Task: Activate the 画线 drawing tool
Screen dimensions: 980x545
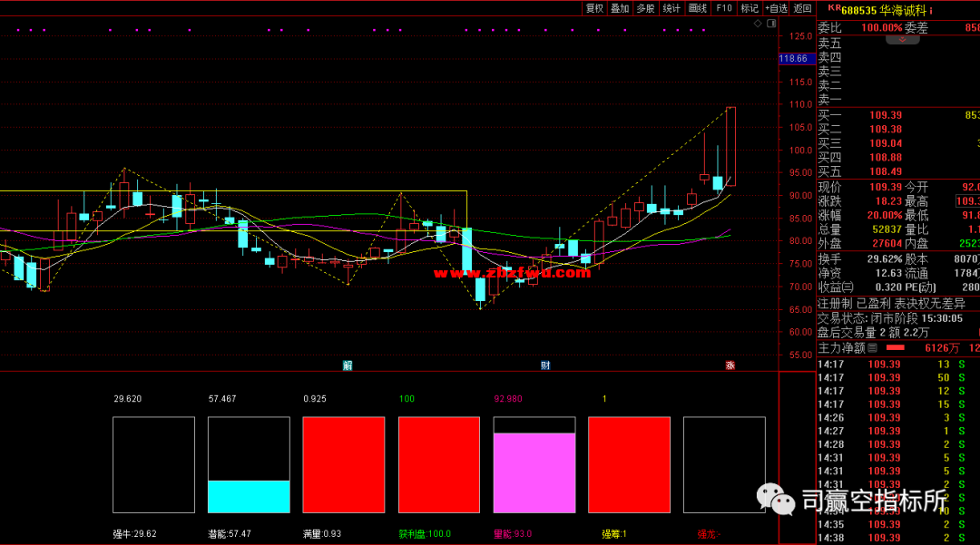Action: point(698,8)
